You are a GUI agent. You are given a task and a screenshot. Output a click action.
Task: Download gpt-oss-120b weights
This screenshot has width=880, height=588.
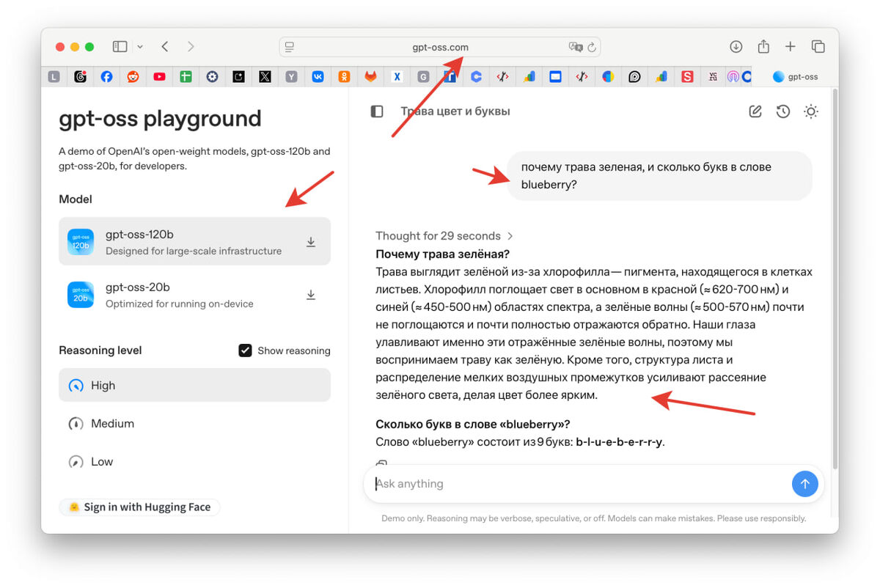pyautogui.click(x=311, y=242)
